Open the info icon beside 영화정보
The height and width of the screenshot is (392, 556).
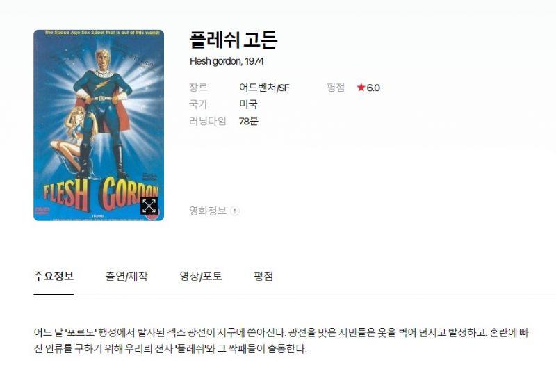235,211
